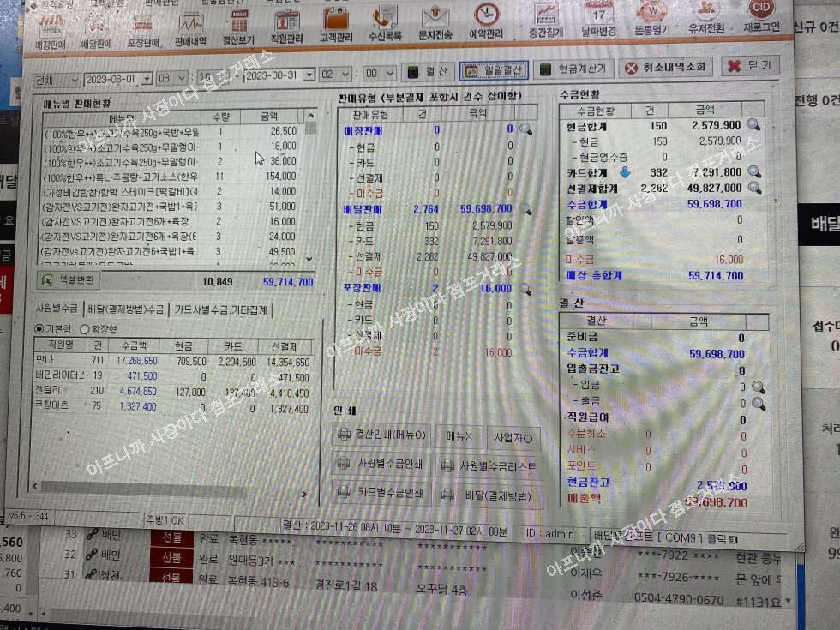Image resolution: width=840 pixels, height=630 pixels.
Task: Click magnifier beside 배달판매 total
Action: pyautogui.click(x=525, y=209)
